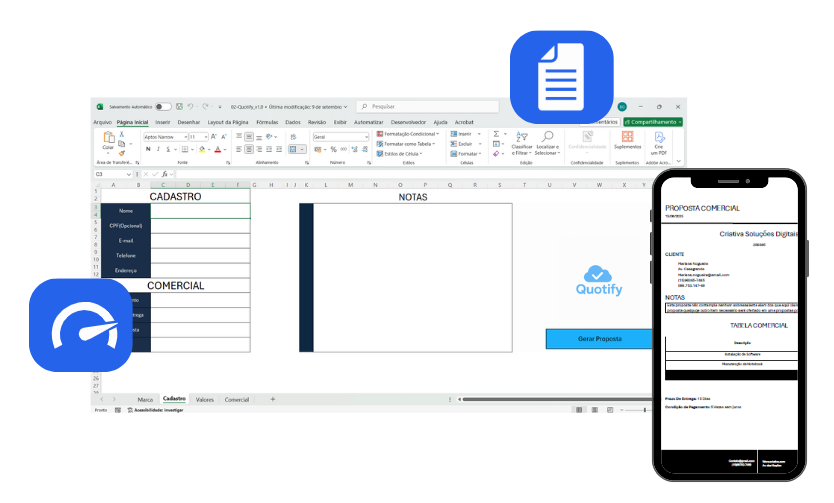Open the Suplementos add-ins icon
The image size is (834, 503).
tap(628, 137)
